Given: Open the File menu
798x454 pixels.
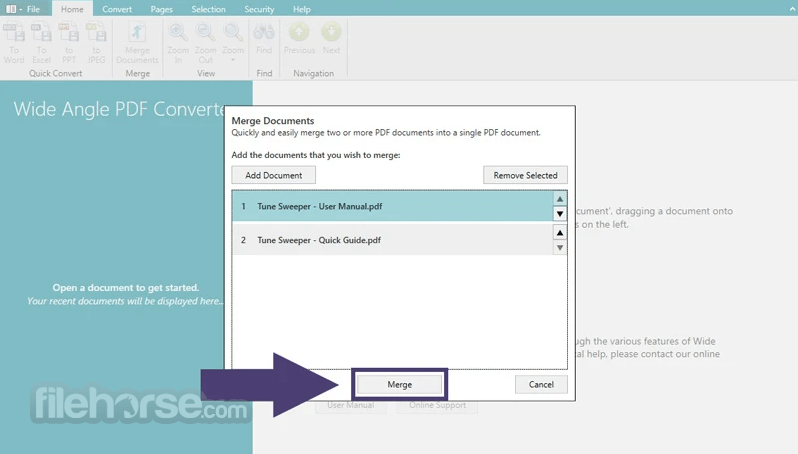Looking at the screenshot, I should click(x=33, y=9).
